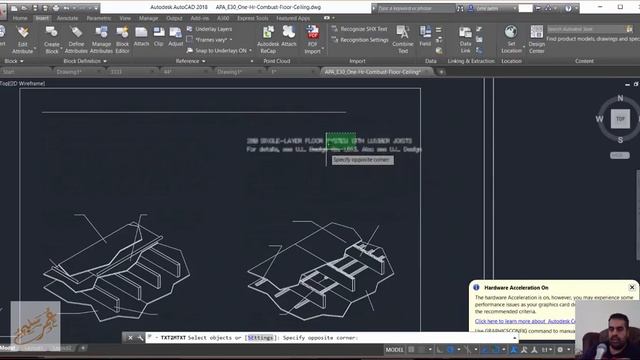Select the Clip reference tool
This screenshot has height=360, width=640.
159,36
